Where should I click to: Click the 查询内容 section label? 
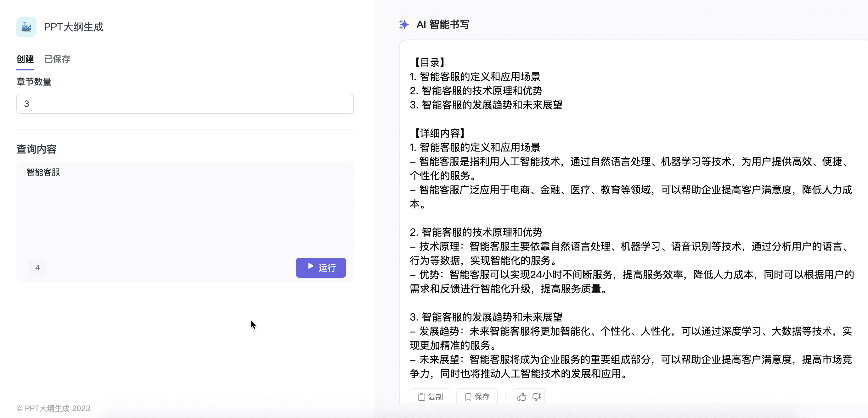click(37, 149)
